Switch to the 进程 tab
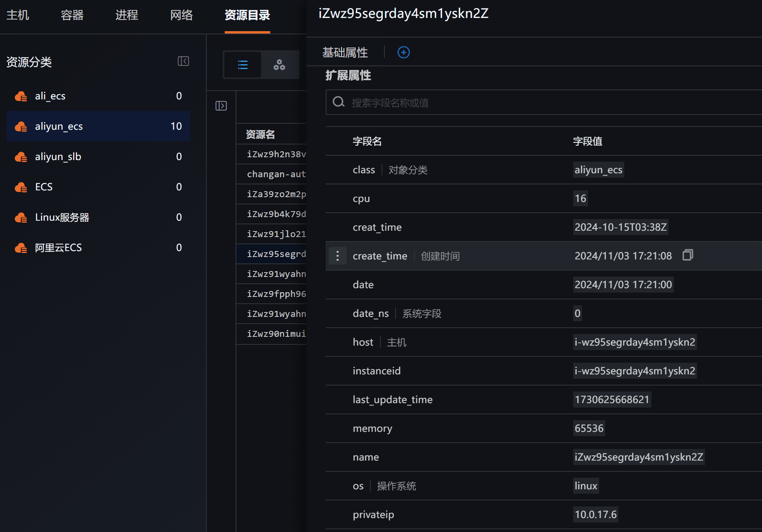 127,15
